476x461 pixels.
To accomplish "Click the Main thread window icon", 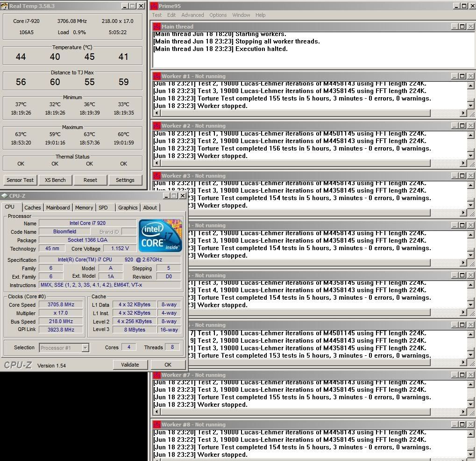I will (x=156, y=27).
